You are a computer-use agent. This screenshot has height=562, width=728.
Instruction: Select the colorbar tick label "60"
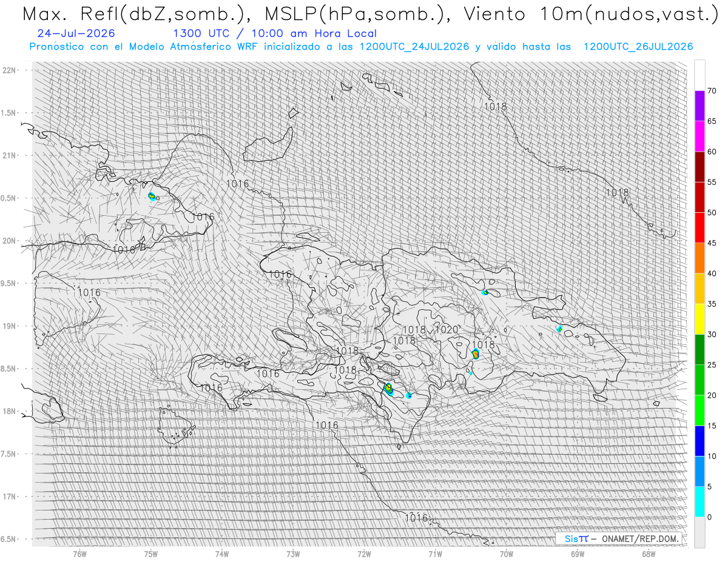[712, 152]
